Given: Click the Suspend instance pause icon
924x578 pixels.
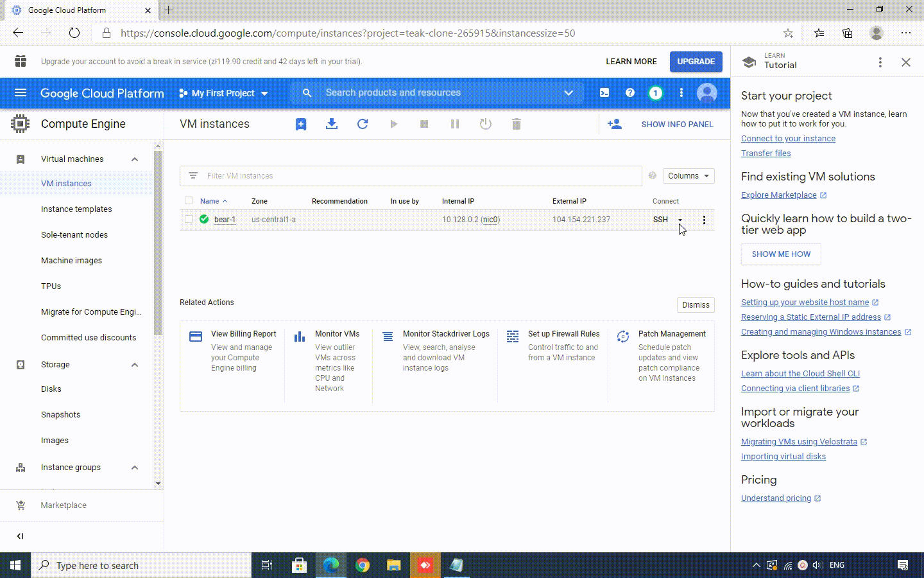Looking at the screenshot, I should [x=455, y=124].
